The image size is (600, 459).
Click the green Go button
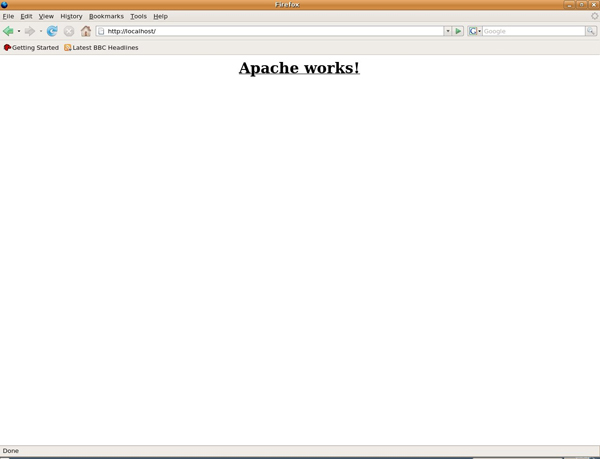click(458, 31)
